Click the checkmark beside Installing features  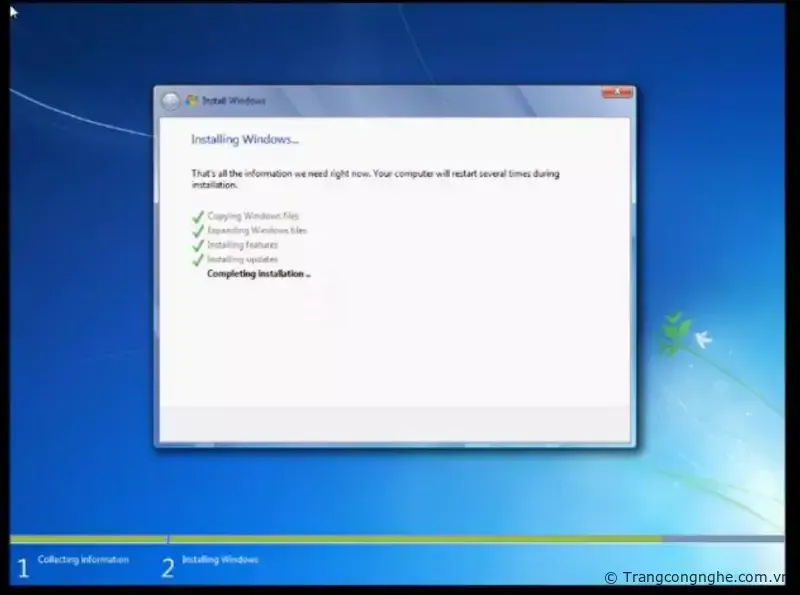point(197,245)
